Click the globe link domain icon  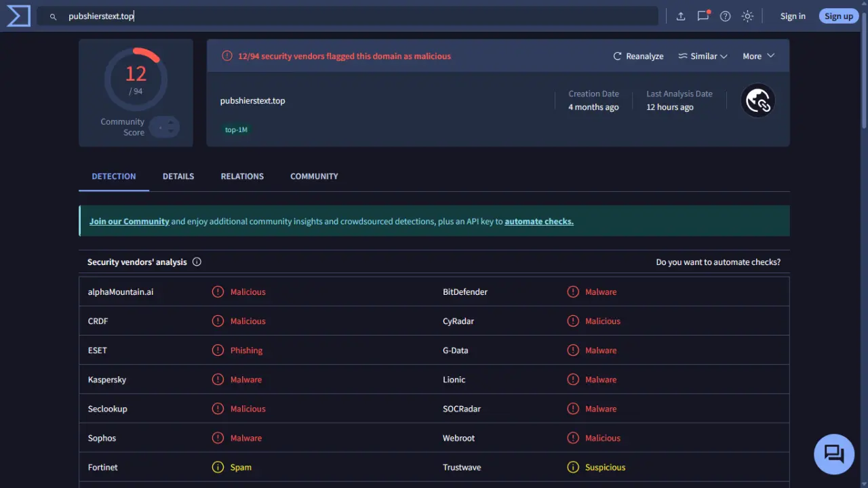click(x=757, y=101)
